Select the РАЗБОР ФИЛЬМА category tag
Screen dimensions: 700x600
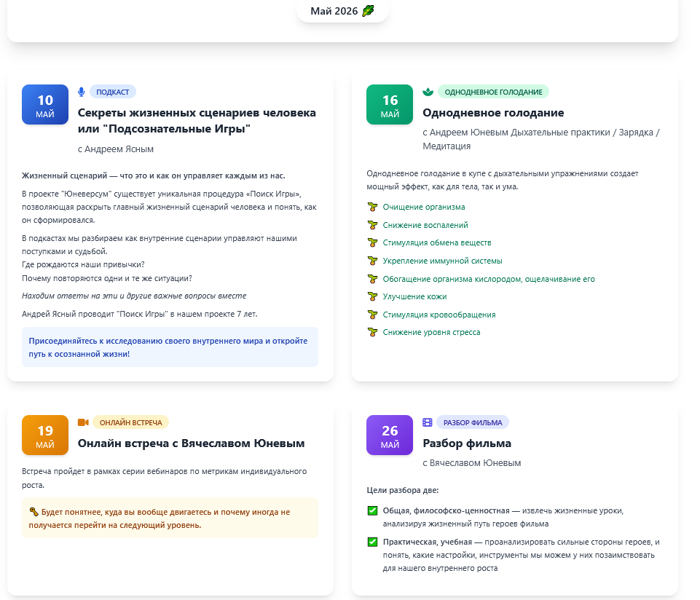[x=473, y=422]
